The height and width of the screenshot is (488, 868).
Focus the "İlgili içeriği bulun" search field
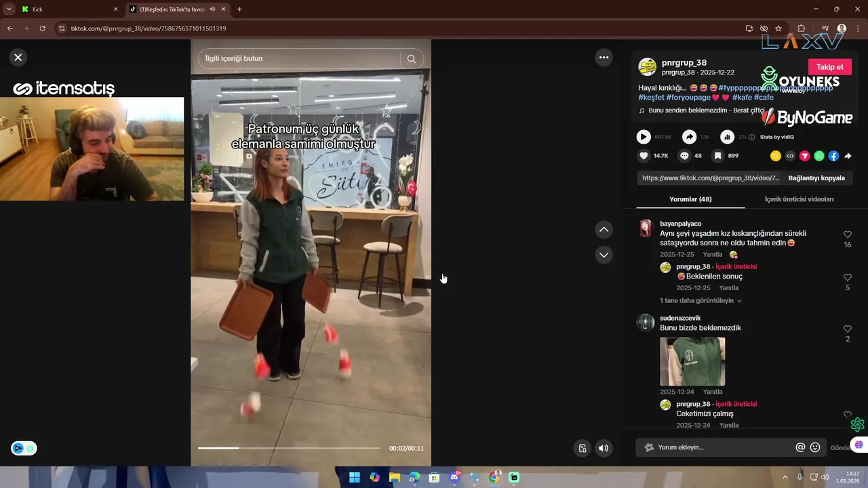298,59
